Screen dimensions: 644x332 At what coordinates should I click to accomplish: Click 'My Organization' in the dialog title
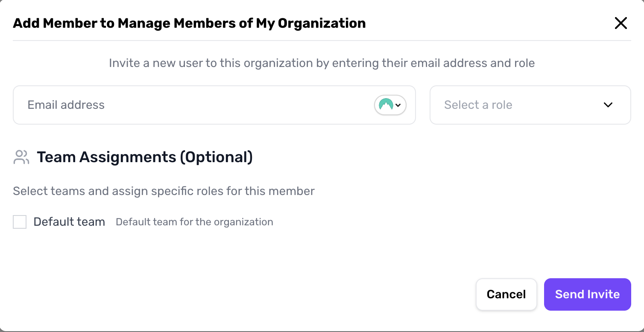point(310,23)
